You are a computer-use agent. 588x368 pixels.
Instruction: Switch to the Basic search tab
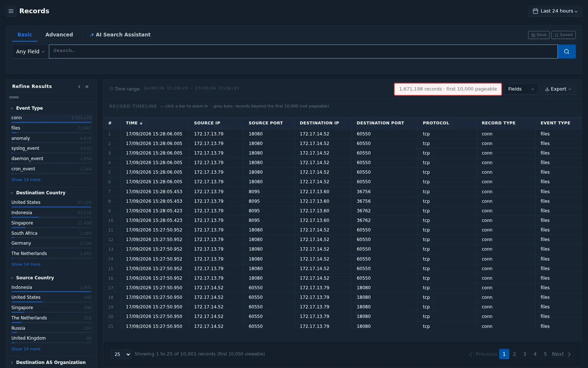pos(25,35)
